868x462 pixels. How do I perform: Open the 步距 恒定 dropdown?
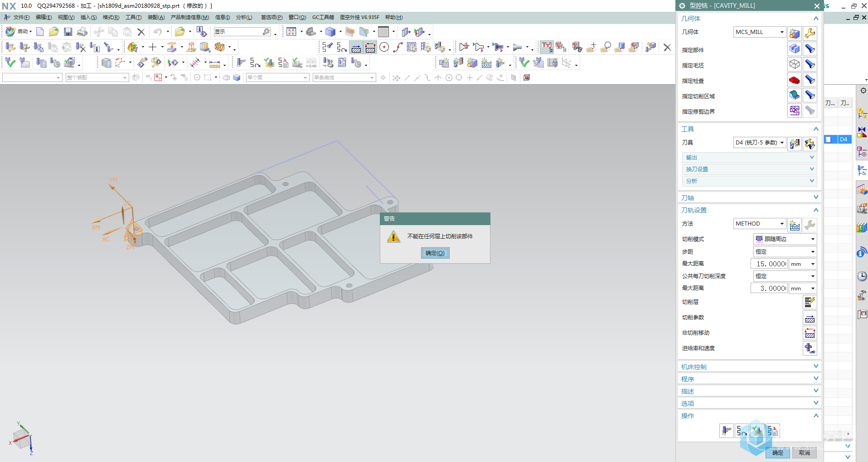tap(785, 251)
